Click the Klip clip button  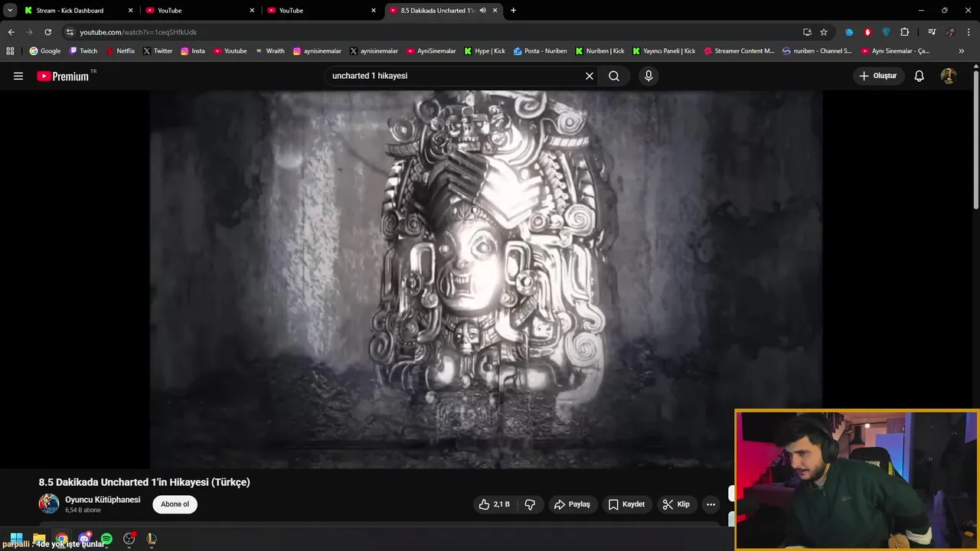676,504
